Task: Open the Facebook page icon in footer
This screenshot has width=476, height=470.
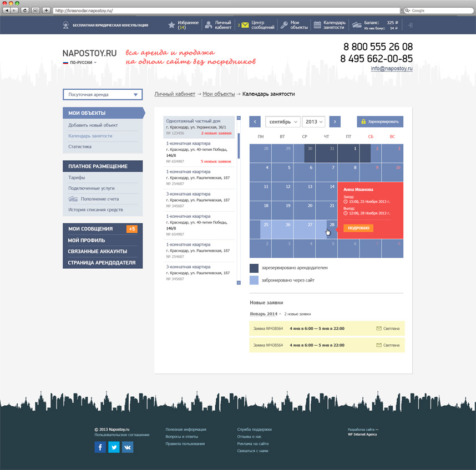Action: [x=100, y=447]
